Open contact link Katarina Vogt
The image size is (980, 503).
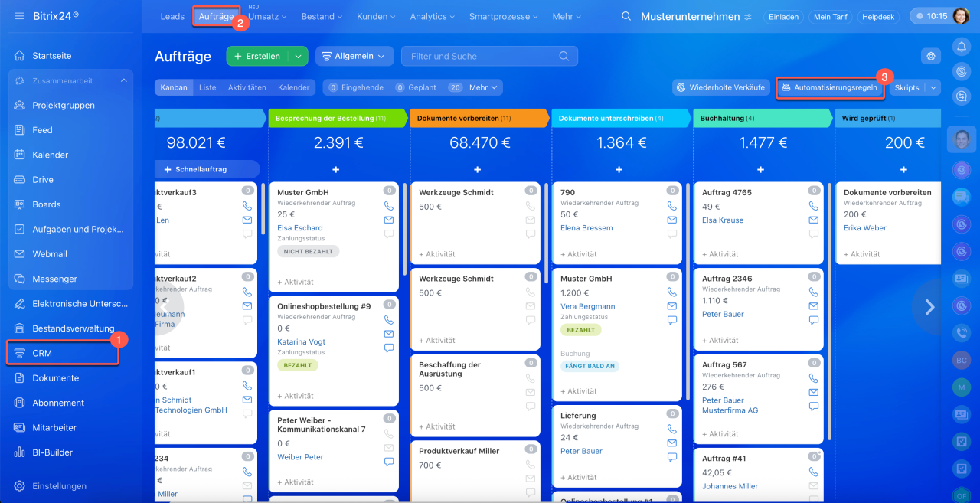tap(302, 341)
